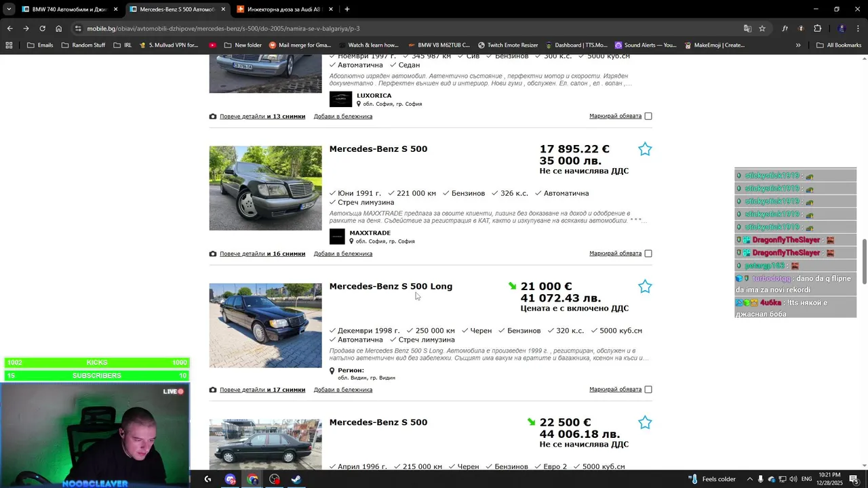Add the MAXXTRADE listing to notebook
This screenshot has height=488, width=868.
(343, 254)
